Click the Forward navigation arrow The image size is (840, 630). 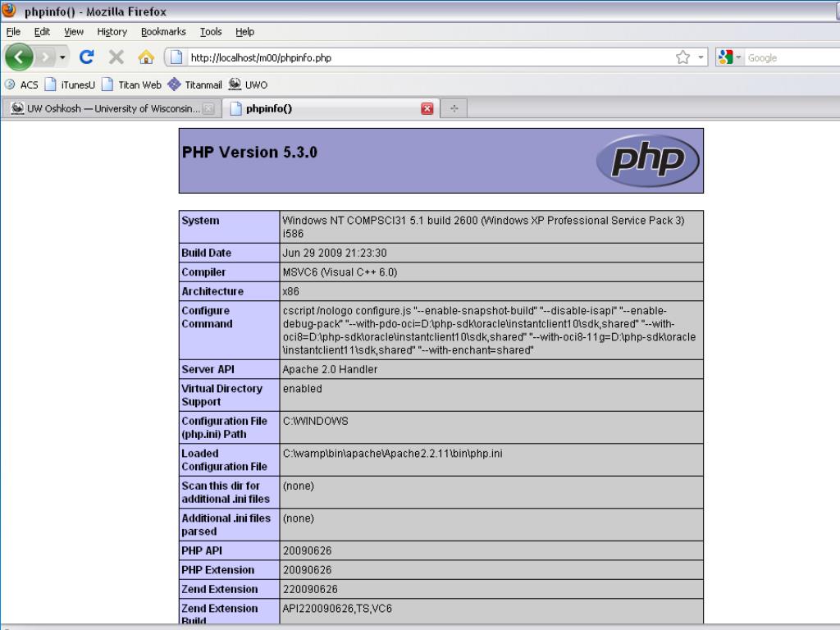(x=46, y=57)
